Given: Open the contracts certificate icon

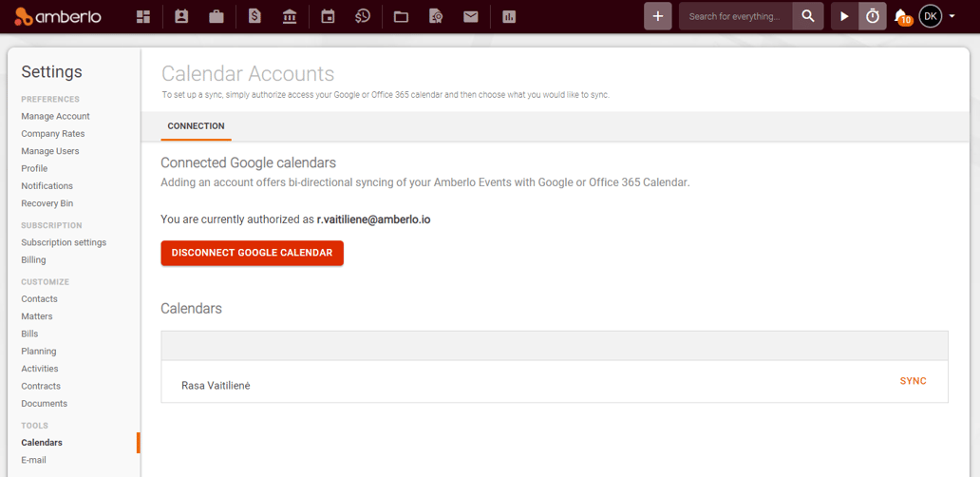Looking at the screenshot, I should tap(436, 17).
